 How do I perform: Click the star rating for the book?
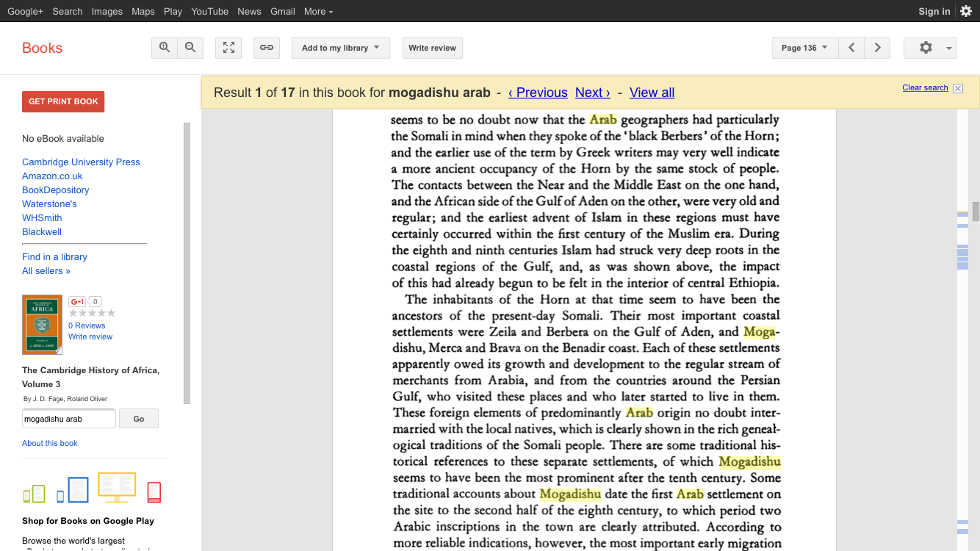92,313
